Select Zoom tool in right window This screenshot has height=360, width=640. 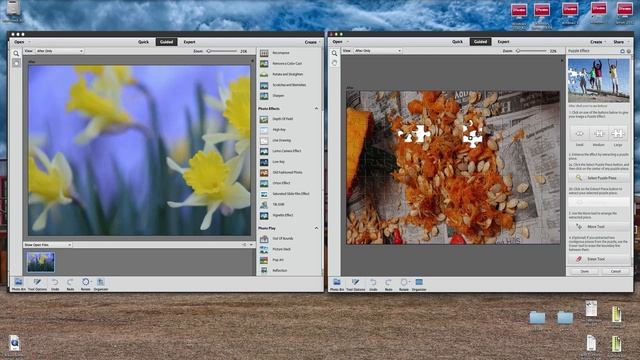click(x=335, y=53)
